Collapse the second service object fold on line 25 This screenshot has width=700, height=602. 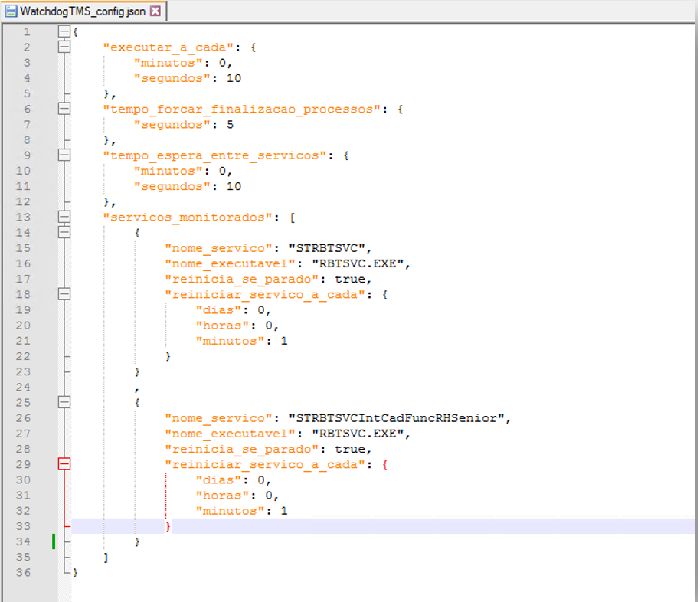(64, 402)
